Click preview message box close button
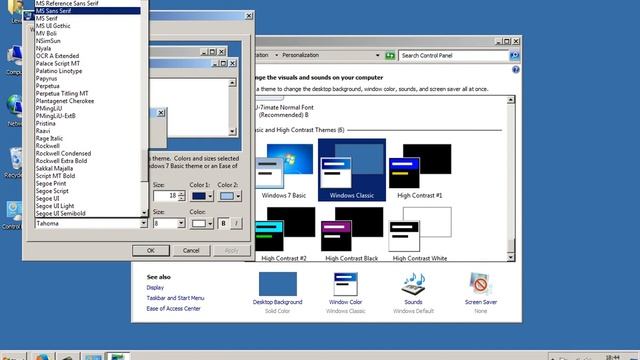The image size is (640, 360). (161, 113)
